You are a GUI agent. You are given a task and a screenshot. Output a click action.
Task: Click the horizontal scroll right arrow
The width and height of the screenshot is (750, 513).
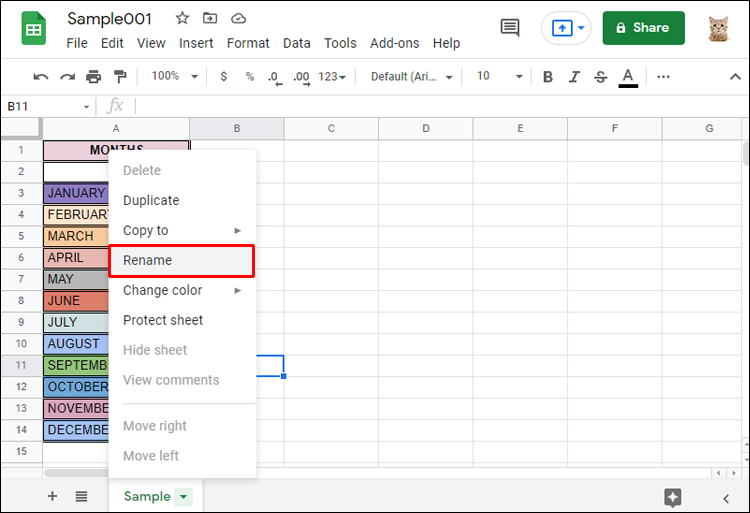pos(734,473)
